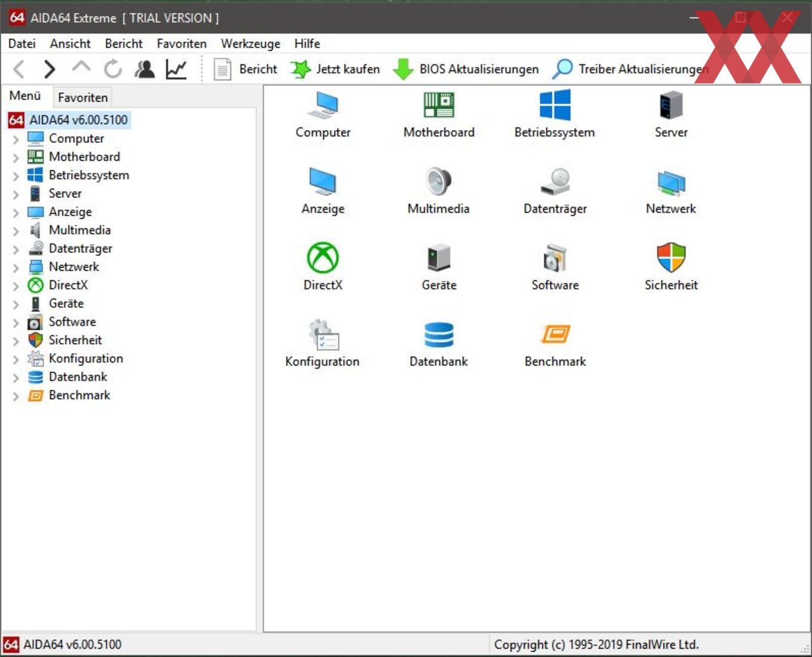
Task: Select Software in the tree
Action: coord(72,322)
